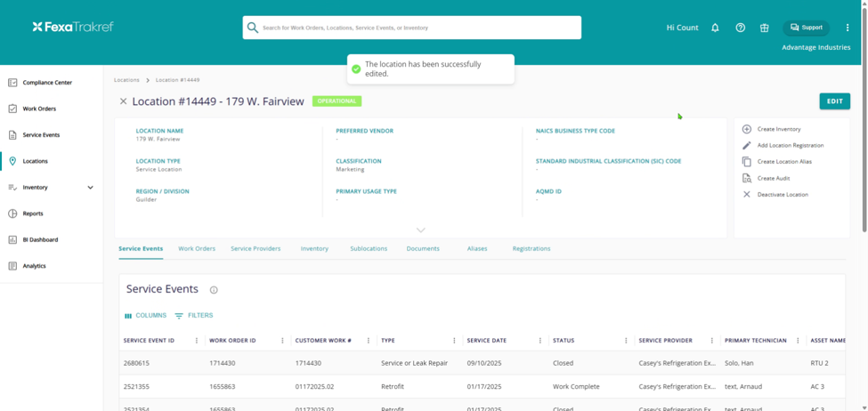Click the 09/10/2025 service date cell
Viewport: 868px width, 411px height.
483,364
